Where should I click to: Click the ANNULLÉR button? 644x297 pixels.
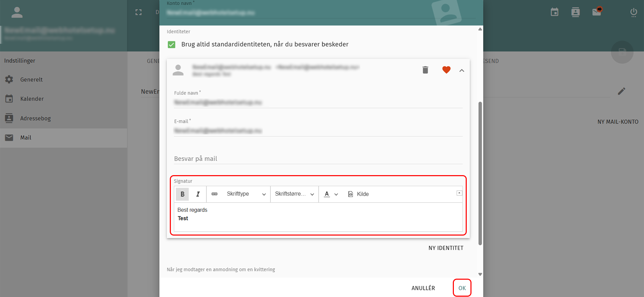coord(423,288)
